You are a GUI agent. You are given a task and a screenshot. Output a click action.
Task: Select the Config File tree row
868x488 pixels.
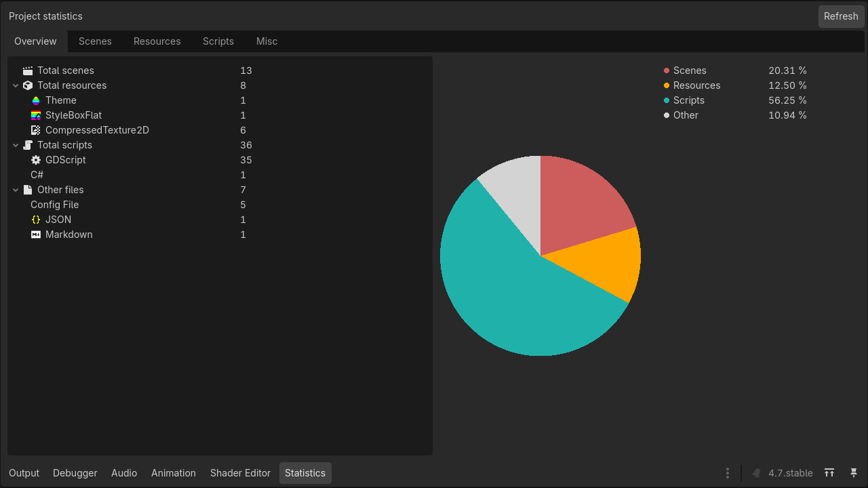(x=220, y=205)
